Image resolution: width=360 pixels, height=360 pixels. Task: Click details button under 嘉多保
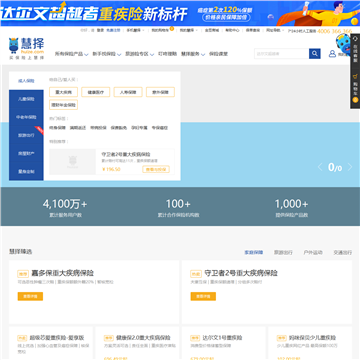30,296
